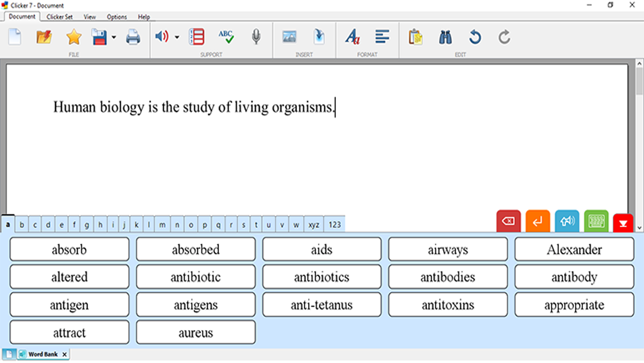This screenshot has height=363, width=644.
Task: Close the Word Bank tab
Action: point(64,354)
